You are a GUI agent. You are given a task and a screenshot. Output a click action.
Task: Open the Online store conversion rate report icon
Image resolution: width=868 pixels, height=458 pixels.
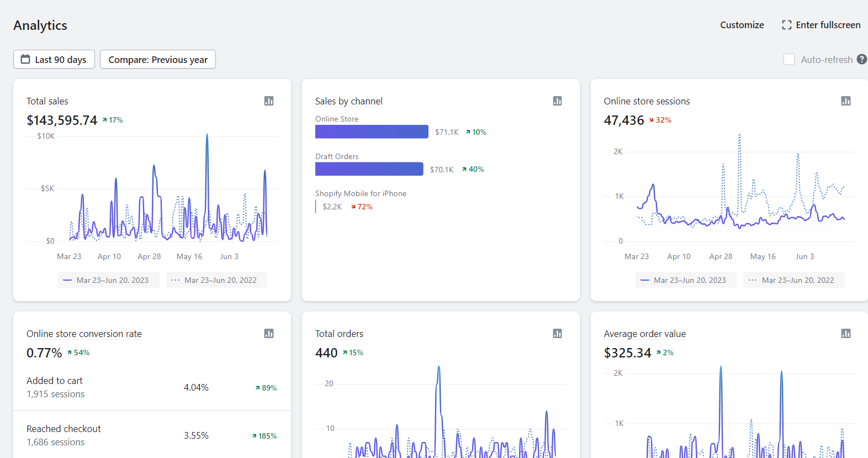[269, 334]
